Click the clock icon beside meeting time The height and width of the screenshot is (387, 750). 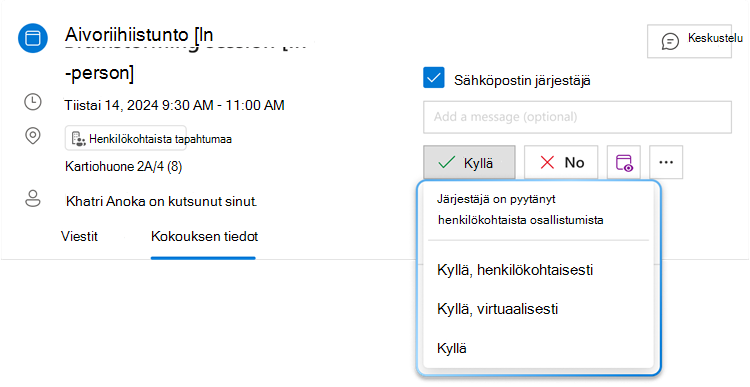click(33, 102)
